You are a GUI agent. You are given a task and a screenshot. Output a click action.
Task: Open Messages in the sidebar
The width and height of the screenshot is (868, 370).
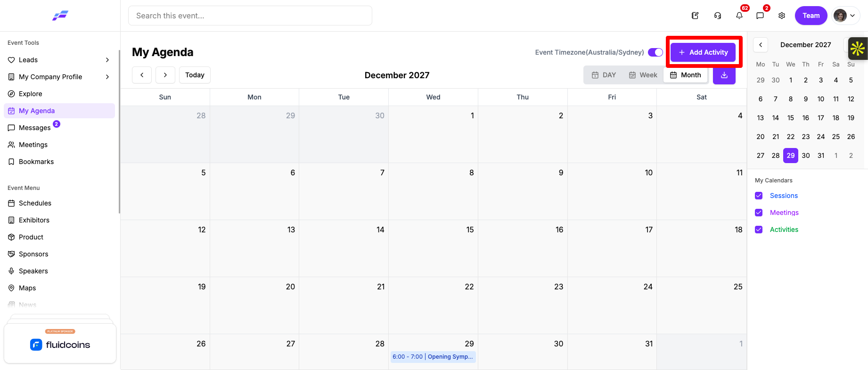(59, 128)
